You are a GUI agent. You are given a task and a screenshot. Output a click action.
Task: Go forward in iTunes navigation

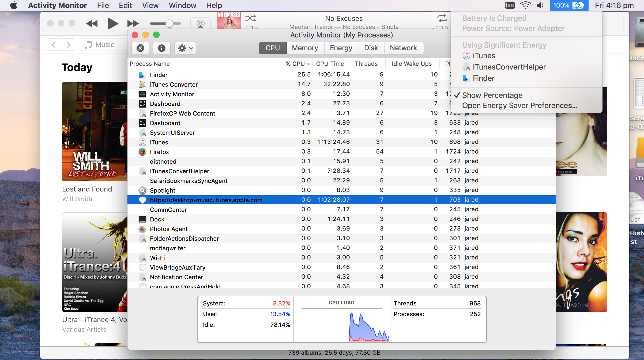pyautogui.click(x=68, y=45)
